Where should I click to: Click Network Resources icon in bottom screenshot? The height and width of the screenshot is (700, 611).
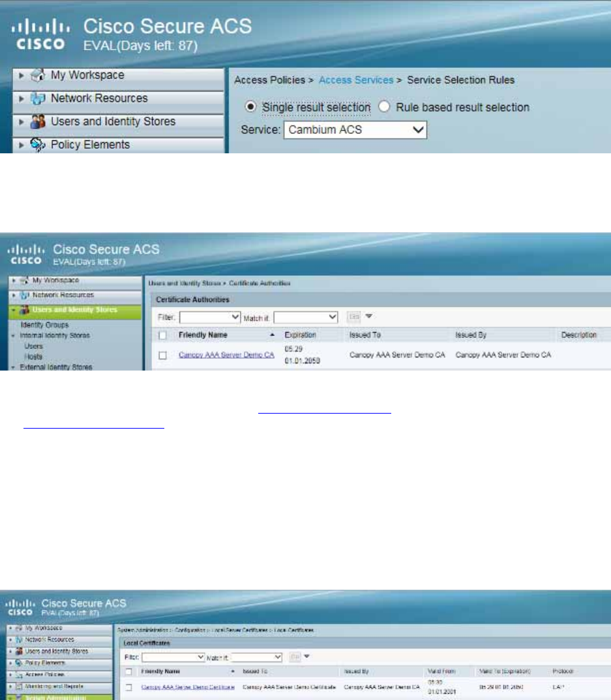coord(19,640)
